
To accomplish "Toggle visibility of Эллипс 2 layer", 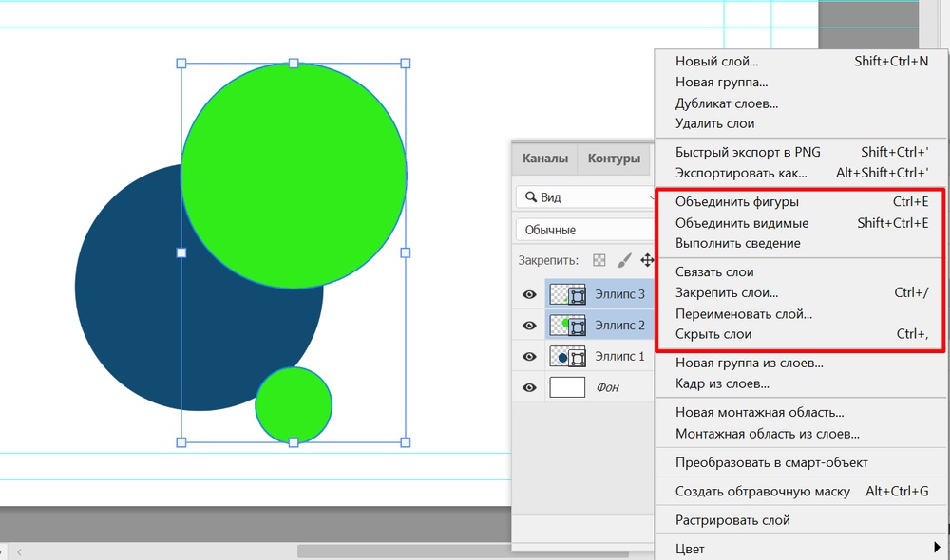I will pyautogui.click(x=529, y=326).
